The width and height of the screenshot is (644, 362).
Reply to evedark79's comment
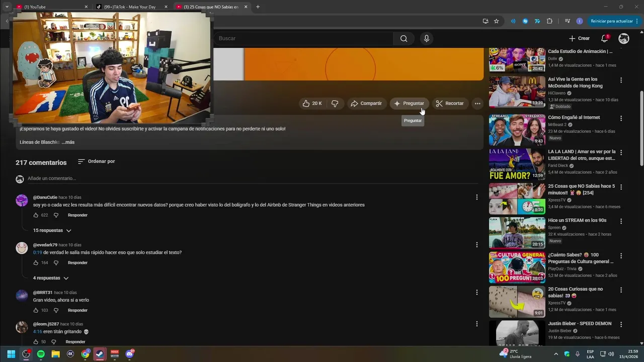(x=77, y=263)
